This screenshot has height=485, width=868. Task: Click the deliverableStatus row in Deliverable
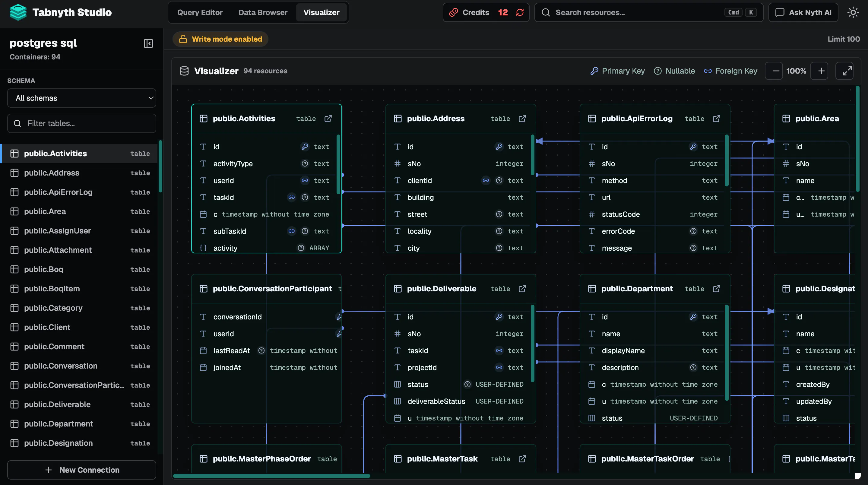461,401
